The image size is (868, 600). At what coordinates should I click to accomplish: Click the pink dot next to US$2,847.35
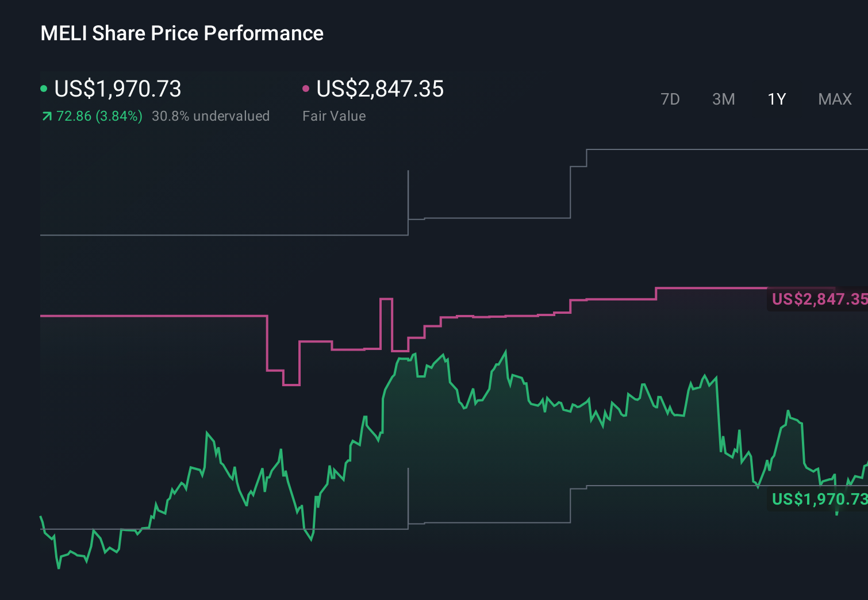pyautogui.click(x=306, y=88)
